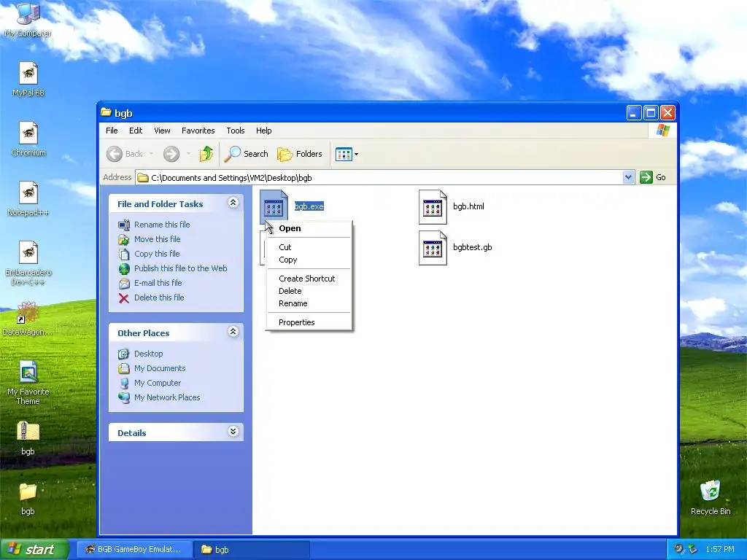Click the Back navigation button
747x560 pixels.
[x=125, y=154]
